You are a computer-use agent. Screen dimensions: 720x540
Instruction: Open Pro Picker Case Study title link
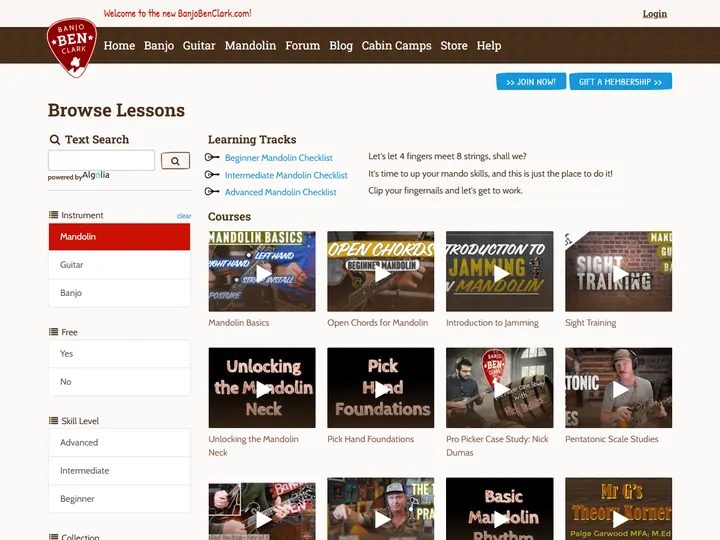[497, 445]
